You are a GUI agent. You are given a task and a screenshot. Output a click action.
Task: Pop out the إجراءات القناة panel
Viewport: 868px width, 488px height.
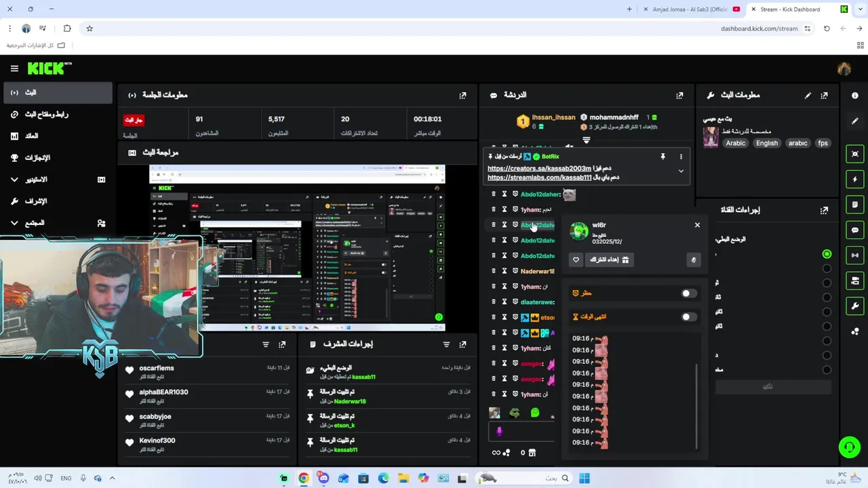(824, 210)
